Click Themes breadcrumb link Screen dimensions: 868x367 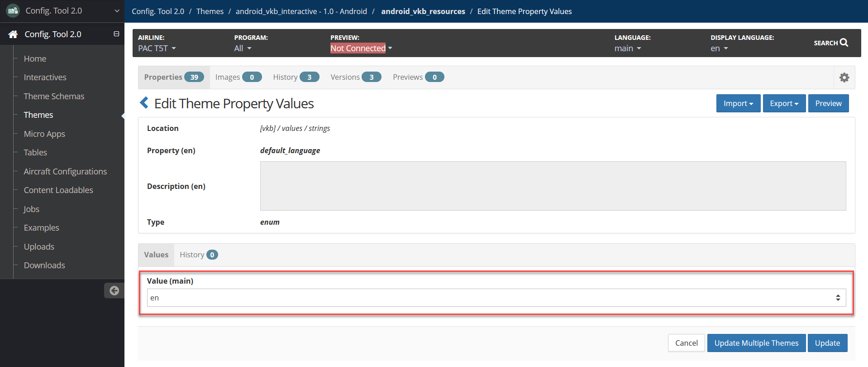coord(210,11)
